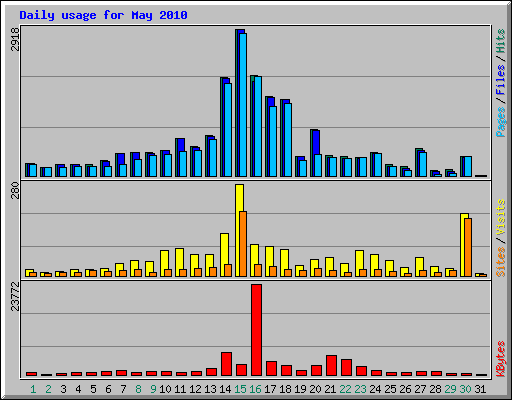Click day label 24 on the x-axis
Image resolution: width=512 pixels, height=400 pixels.
point(375,389)
